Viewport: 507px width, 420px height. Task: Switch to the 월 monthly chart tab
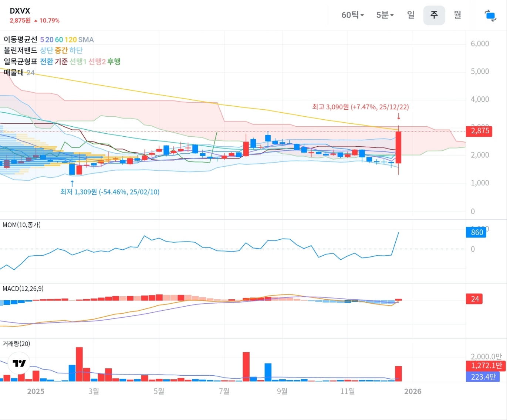pyautogui.click(x=457, y=15)
